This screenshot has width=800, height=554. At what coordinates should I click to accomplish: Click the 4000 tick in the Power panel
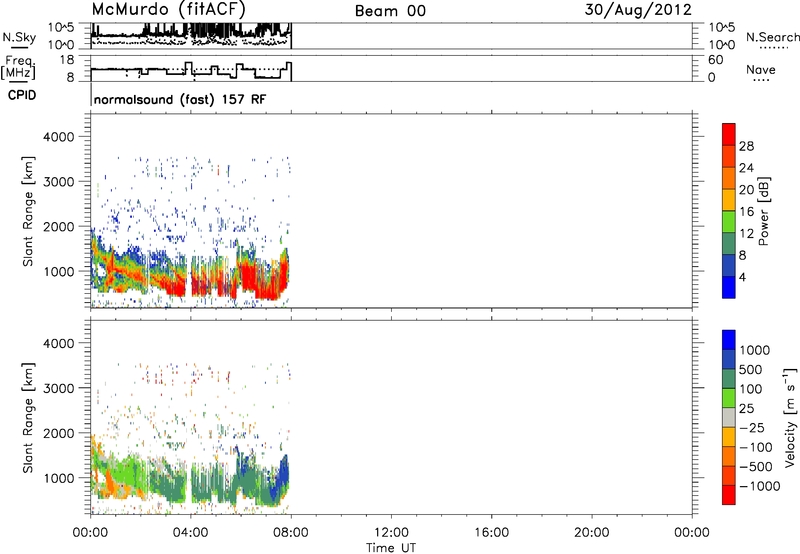click(x=59, y=137)
